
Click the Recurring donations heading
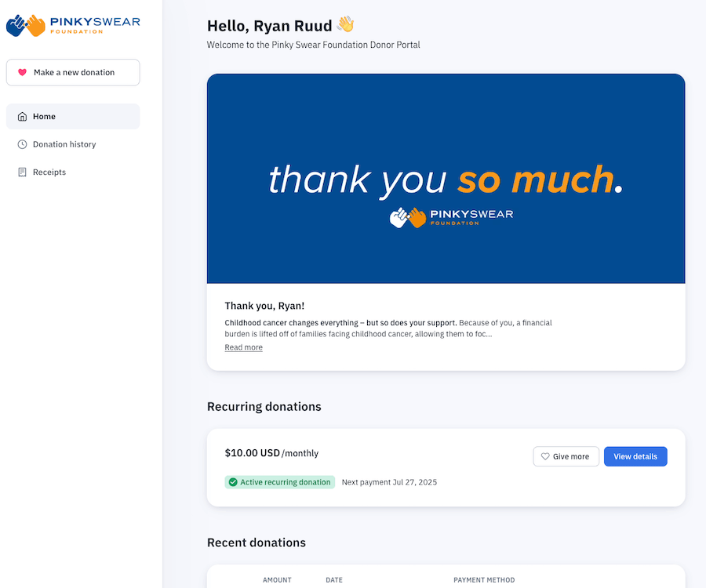(x=264, y=407)
